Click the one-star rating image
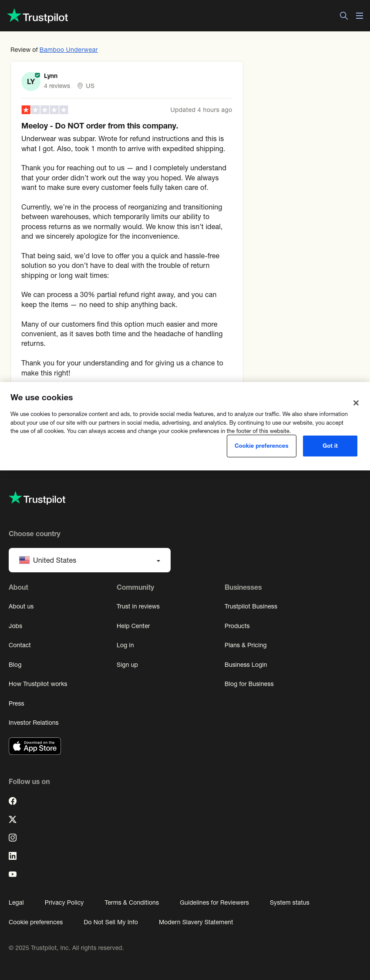 pos(45,110)
